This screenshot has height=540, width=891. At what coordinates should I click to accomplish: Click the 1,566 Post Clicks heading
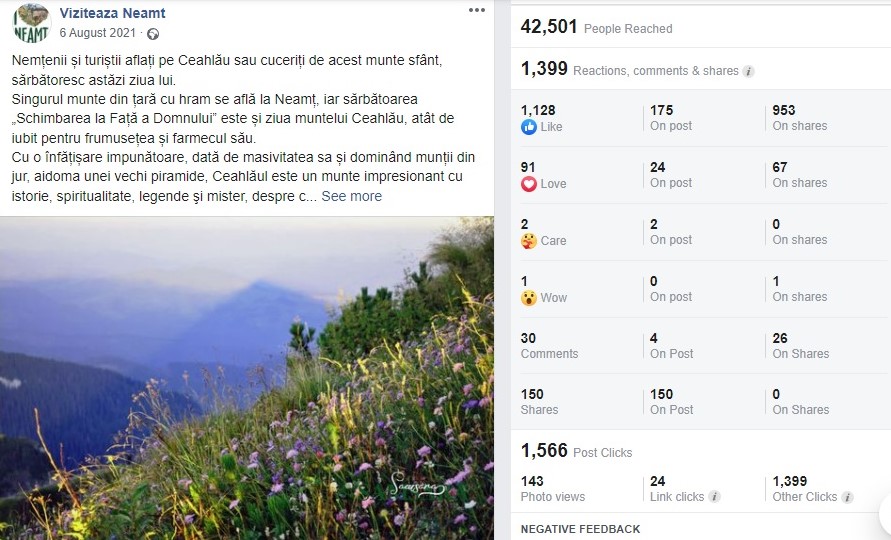pyautogui.click(x=576, y=451)
